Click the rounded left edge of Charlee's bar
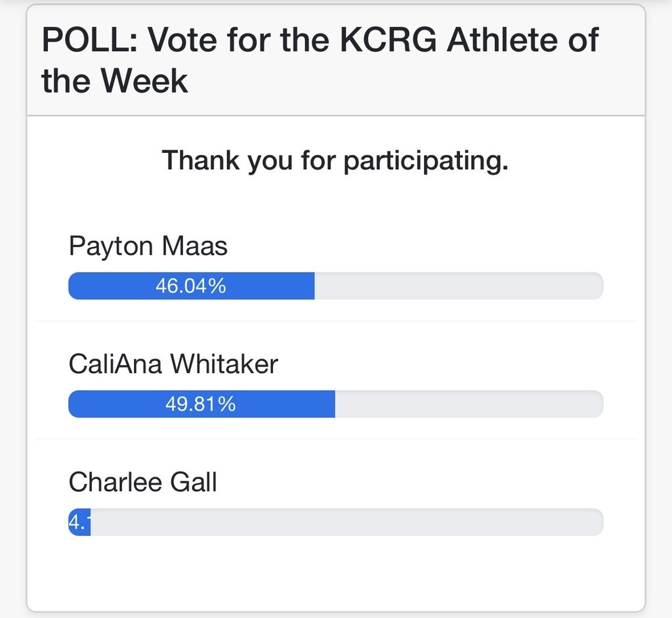 (x=71, y=522)
